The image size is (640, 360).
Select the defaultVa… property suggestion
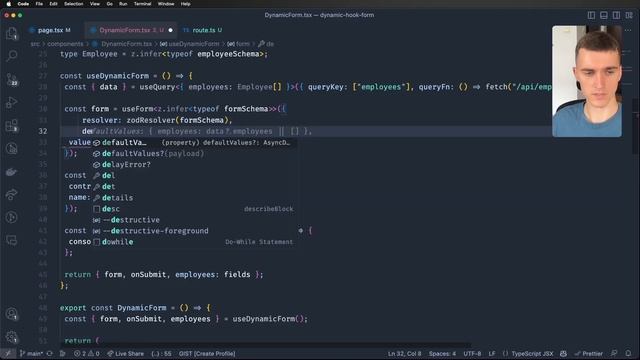pos(193,142)
